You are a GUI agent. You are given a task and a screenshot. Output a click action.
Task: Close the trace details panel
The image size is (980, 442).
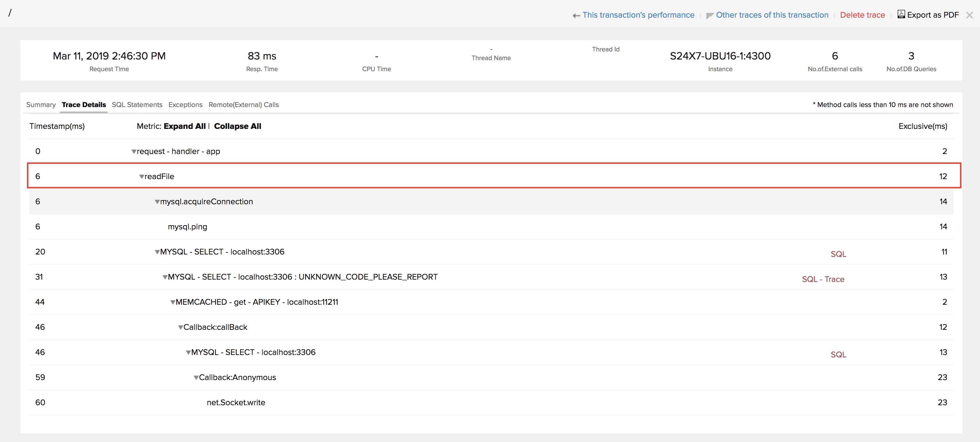[969, 15]
